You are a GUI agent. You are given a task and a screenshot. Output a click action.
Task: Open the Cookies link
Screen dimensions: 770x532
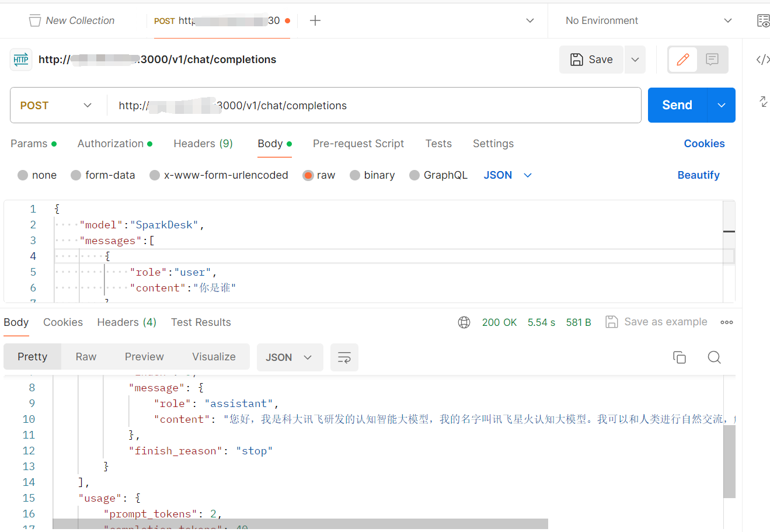704,144
